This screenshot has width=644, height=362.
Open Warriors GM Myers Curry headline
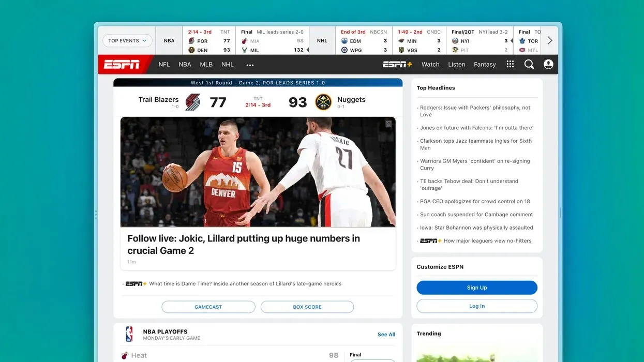(x=475, y=164)
